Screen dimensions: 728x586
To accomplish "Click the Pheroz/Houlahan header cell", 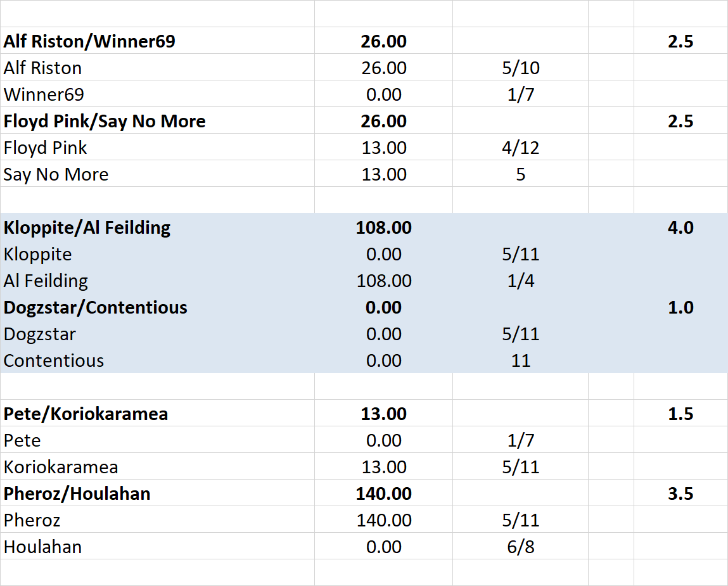I will coord(77,494).
